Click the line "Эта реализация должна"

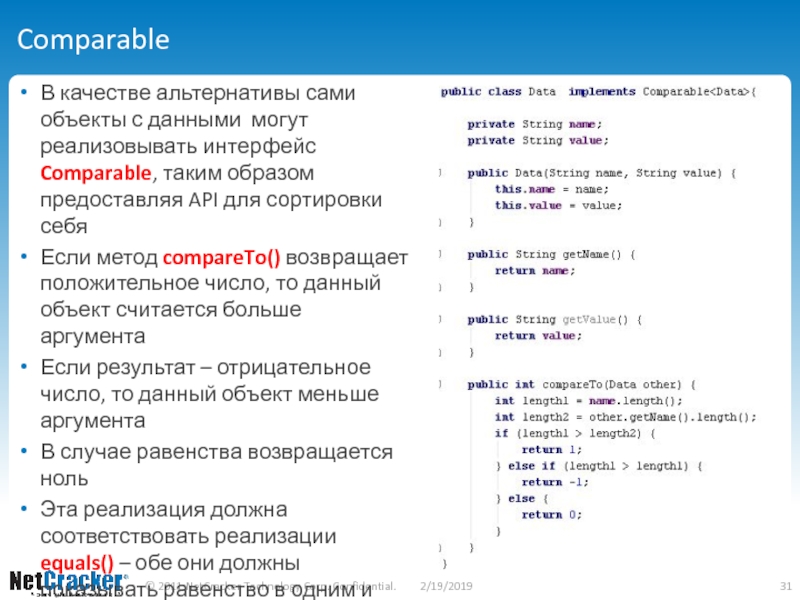[164, 510]
